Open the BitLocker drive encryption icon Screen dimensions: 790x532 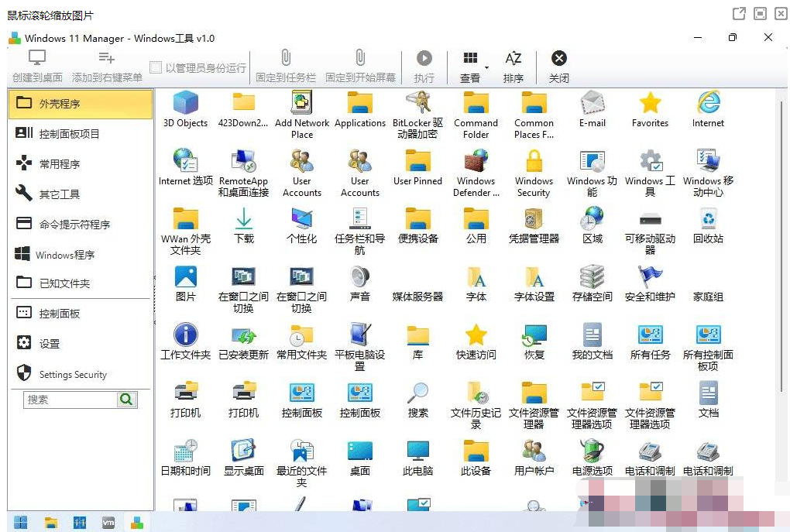pyautogui.click(x=417, y=115)
